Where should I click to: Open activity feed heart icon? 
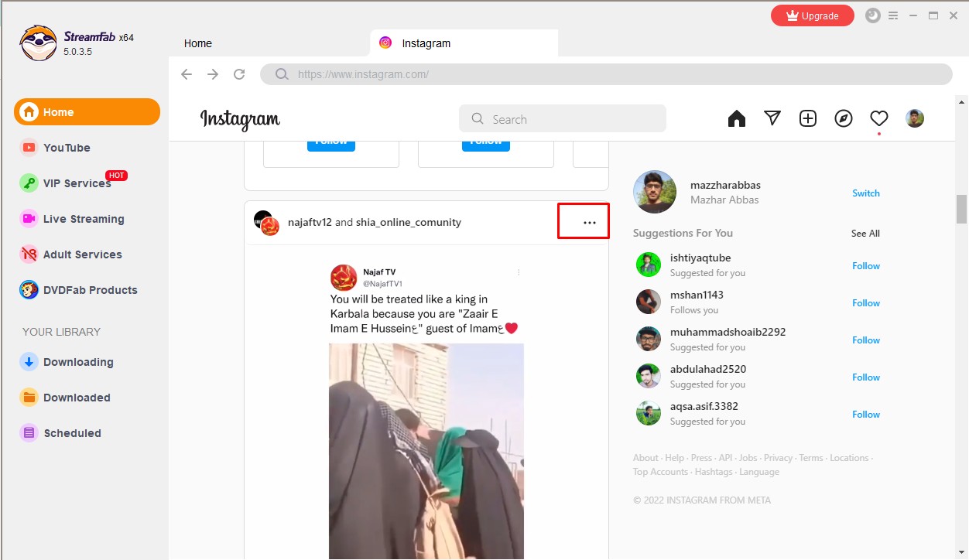(x=878, y=118)
